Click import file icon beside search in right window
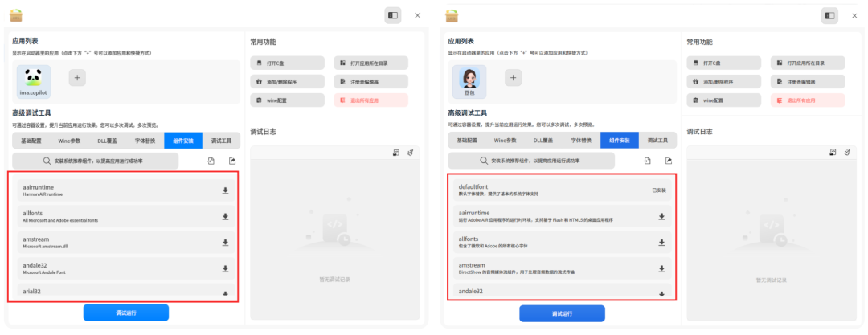Viewport: 868px width, 335px height. click(x=647, y=161)
